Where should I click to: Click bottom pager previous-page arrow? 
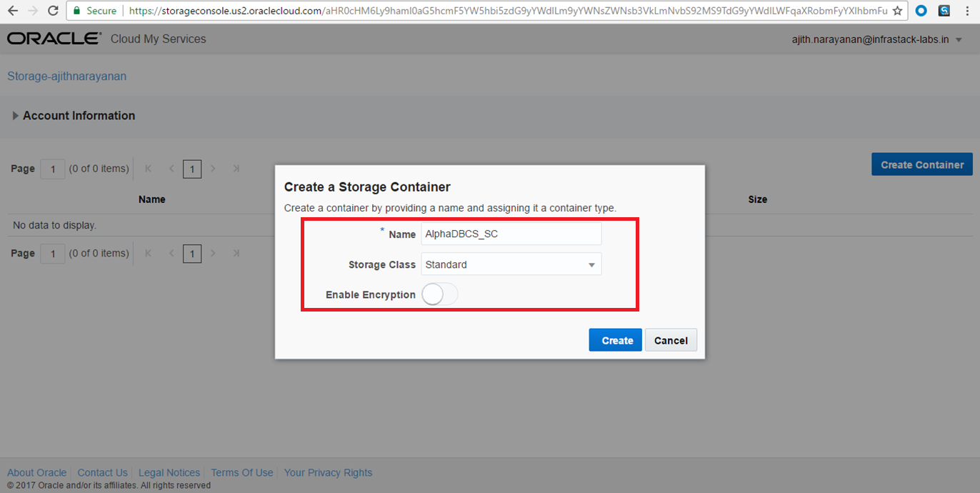tap(171, 253)
